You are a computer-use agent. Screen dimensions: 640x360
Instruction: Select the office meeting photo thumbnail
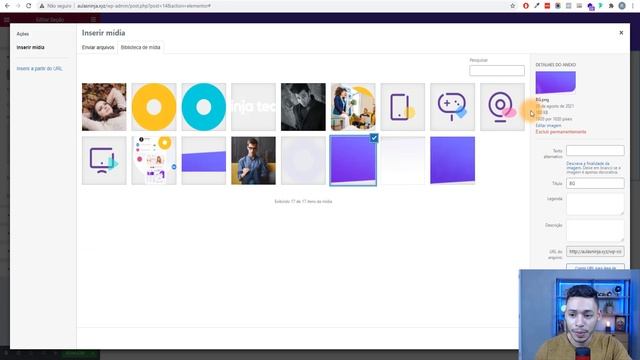[353, 107]
